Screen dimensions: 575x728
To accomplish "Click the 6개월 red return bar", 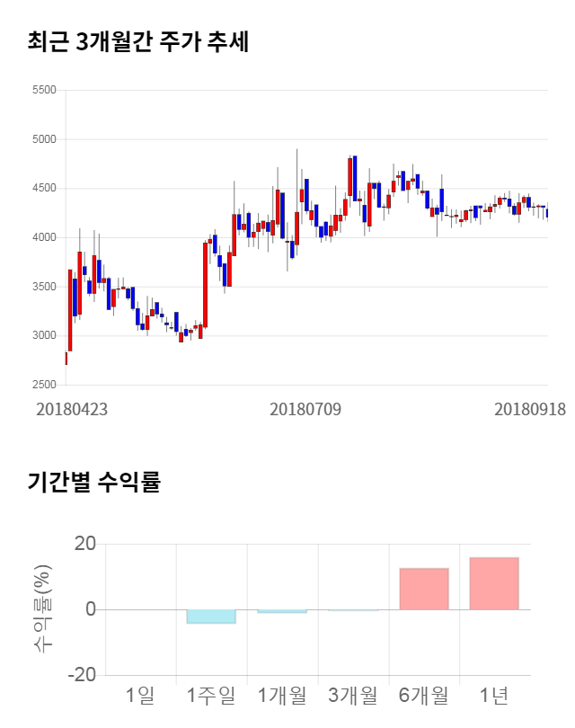I will click(423, 589).
